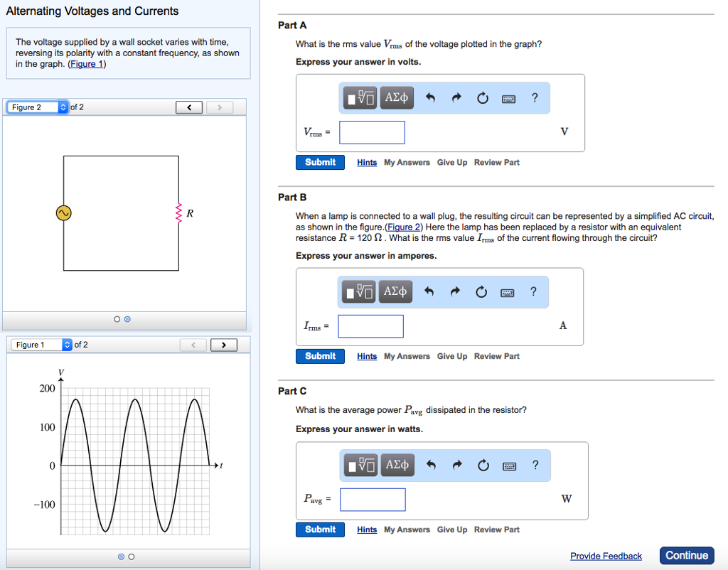728x570 pixels.
Task: Go to next figure from Figure 1
Action: coord(223,345)
